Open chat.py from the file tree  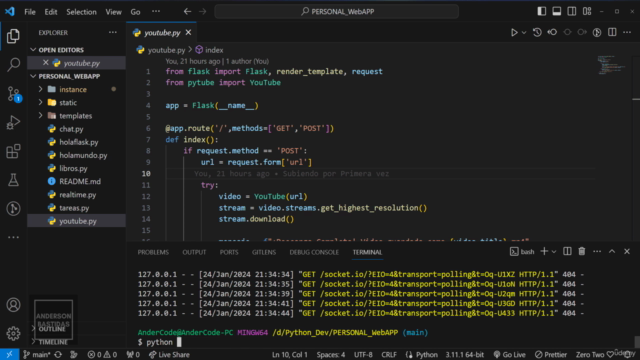pyautogui.click(x=71, y=129)
